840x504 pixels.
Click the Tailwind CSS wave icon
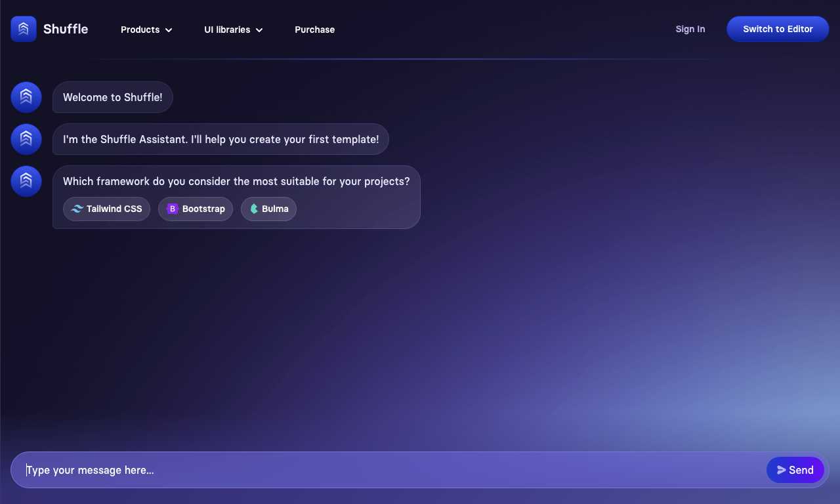click(77, 209)
